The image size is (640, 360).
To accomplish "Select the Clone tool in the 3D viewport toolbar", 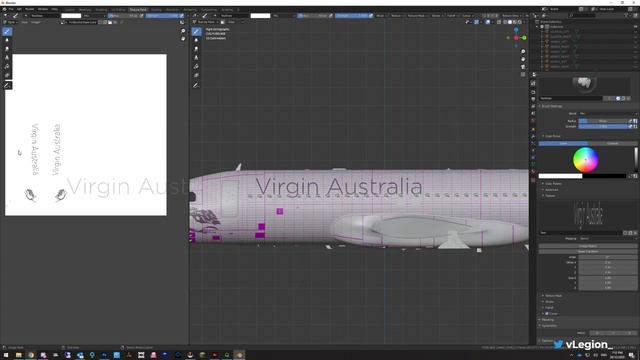I will point(196,58).
